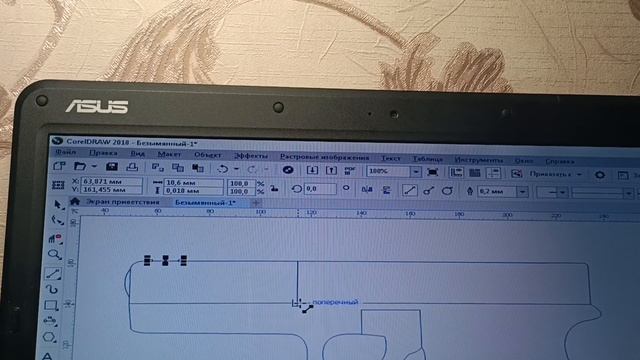640x360 pixels.
Task: Select the Zoom magnifier tool
Action: click(x=54, y=255)
